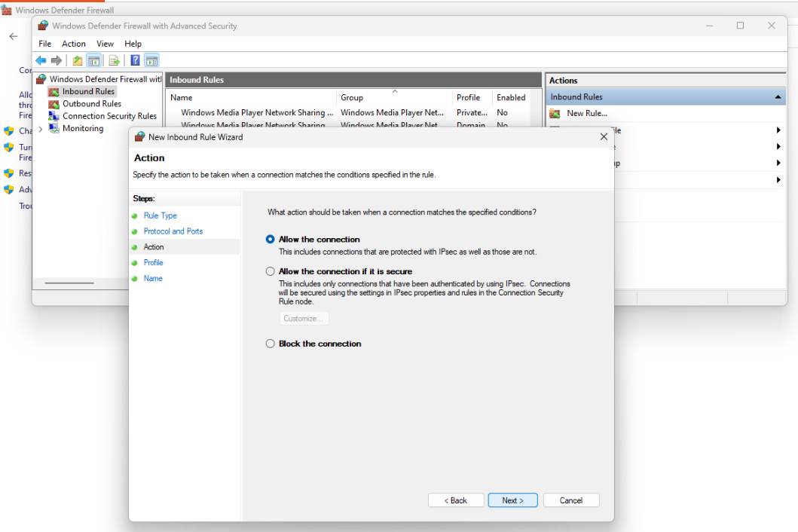Sort rules by the Enabled column header
The height and width of the screenshot is (532, 798).
click(511, 97)
